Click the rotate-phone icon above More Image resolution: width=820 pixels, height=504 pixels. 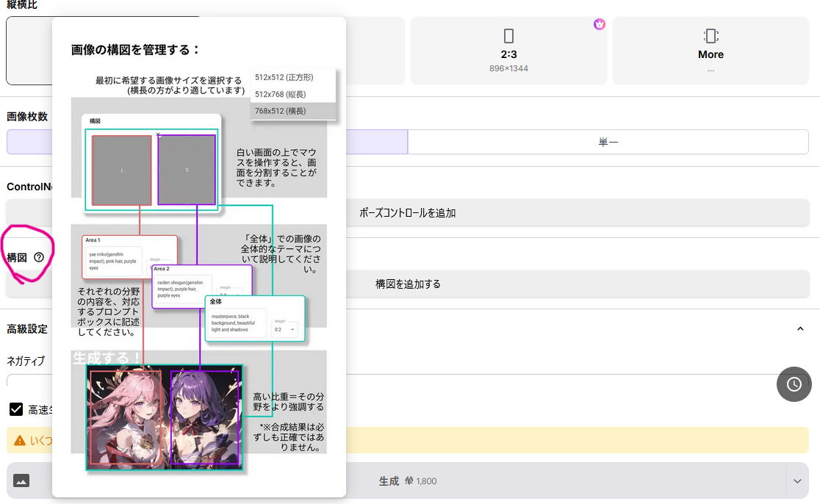point(711,36)
